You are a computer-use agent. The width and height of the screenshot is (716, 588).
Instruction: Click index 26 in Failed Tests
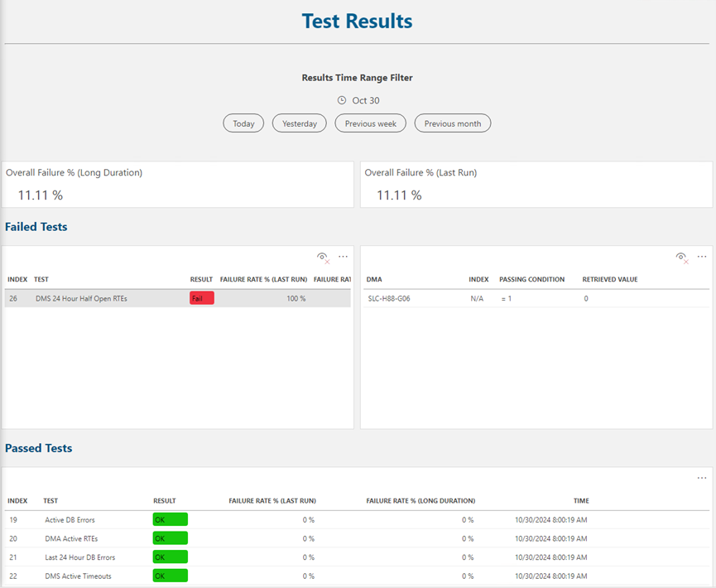tap(13, 298)
